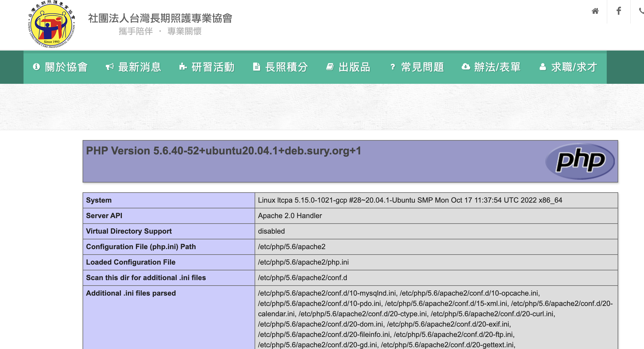Image resolution: width=644 pixels, height=349 pixels.
Task: Select Configuration File (php.ini) Path label
Action: (x=141, y=247)
